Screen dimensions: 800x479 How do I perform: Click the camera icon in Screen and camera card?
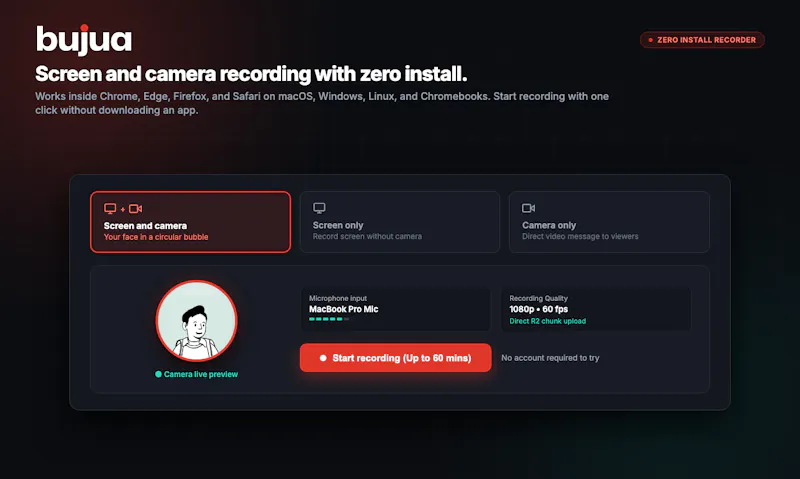pyautogui.click(x=135, y=209)
